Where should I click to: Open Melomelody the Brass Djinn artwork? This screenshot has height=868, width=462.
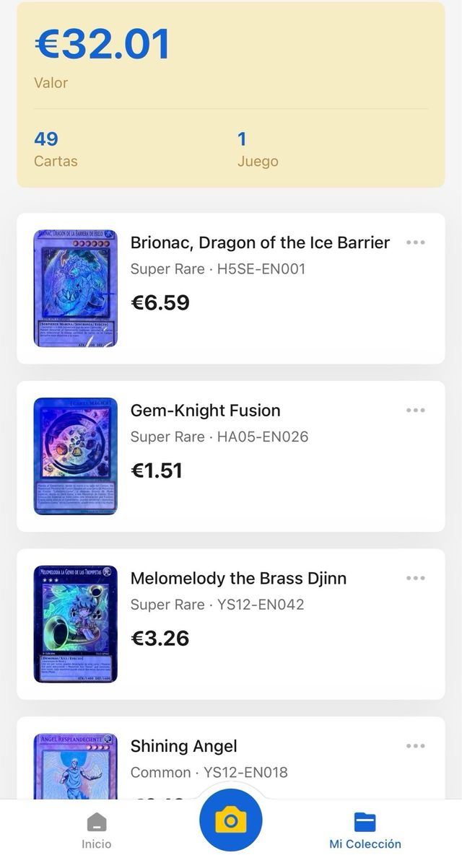tap(75, 624)
